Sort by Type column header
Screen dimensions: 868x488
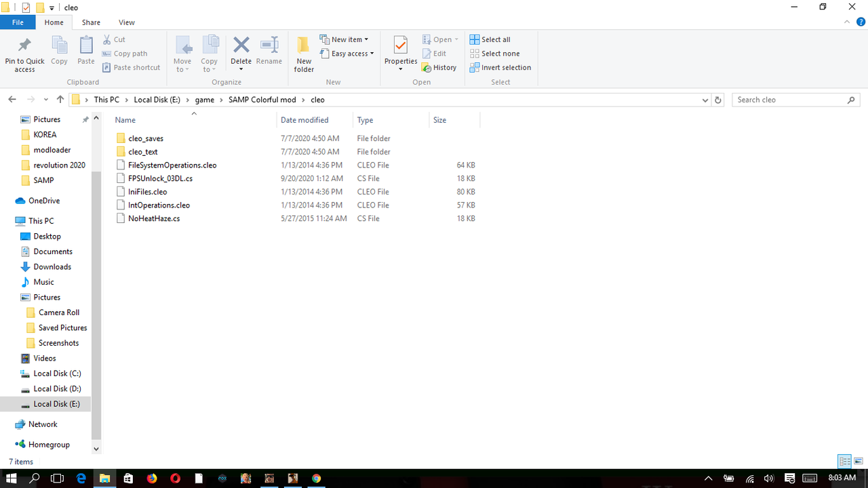point(391,120)
